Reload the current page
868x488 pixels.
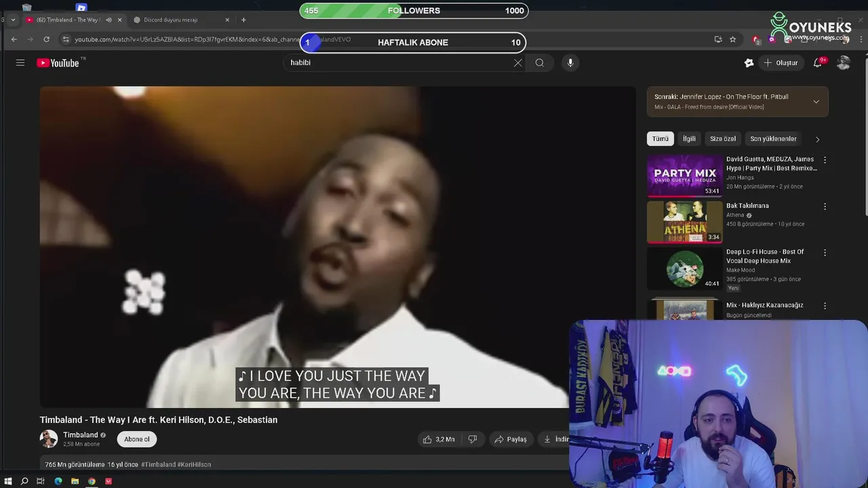pyautogui.click(x=47, y=39)
